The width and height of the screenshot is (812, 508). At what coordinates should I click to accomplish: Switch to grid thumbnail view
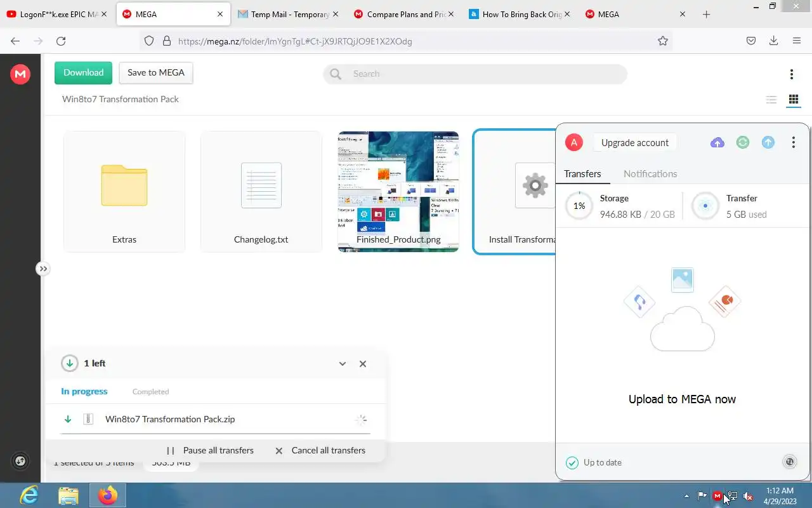click(x=793, y=100)
